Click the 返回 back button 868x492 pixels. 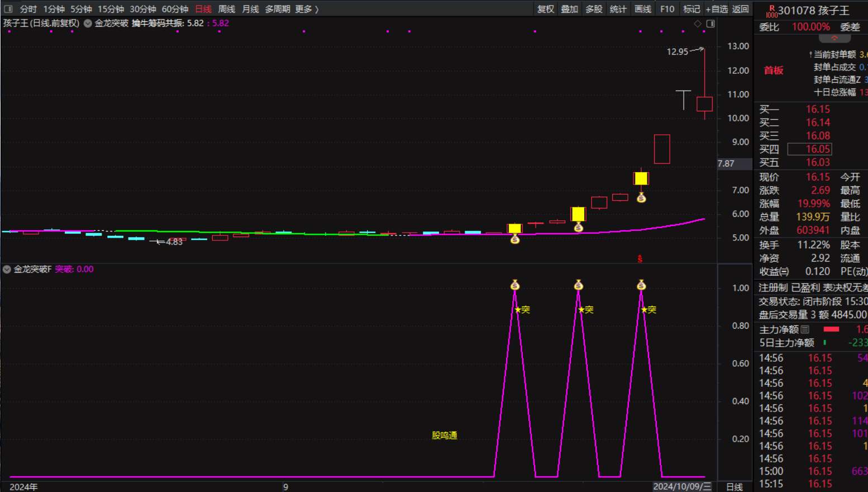tap(740, 9)
